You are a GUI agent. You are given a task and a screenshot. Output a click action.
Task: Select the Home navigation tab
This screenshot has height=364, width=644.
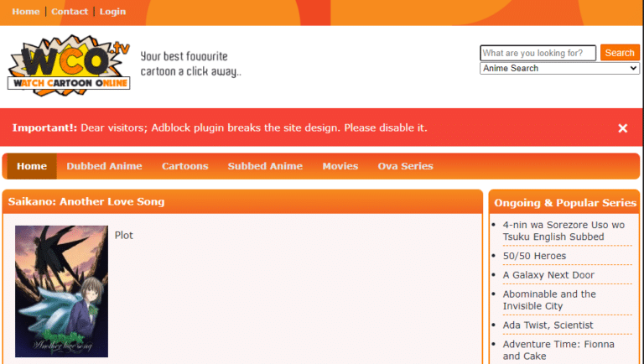(32, 166)
